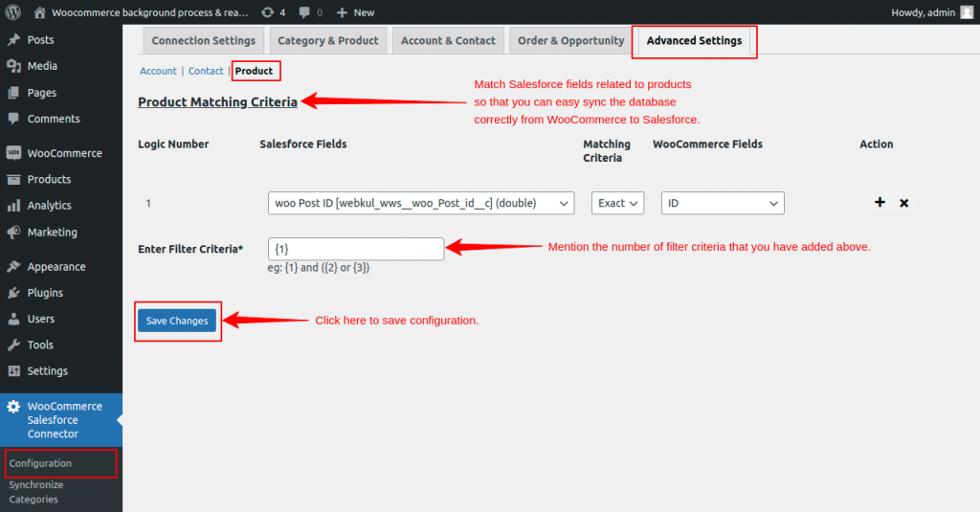980x512 pixels.
Task: Click the Analytics bar chart icon
Action: coord(14,206)
